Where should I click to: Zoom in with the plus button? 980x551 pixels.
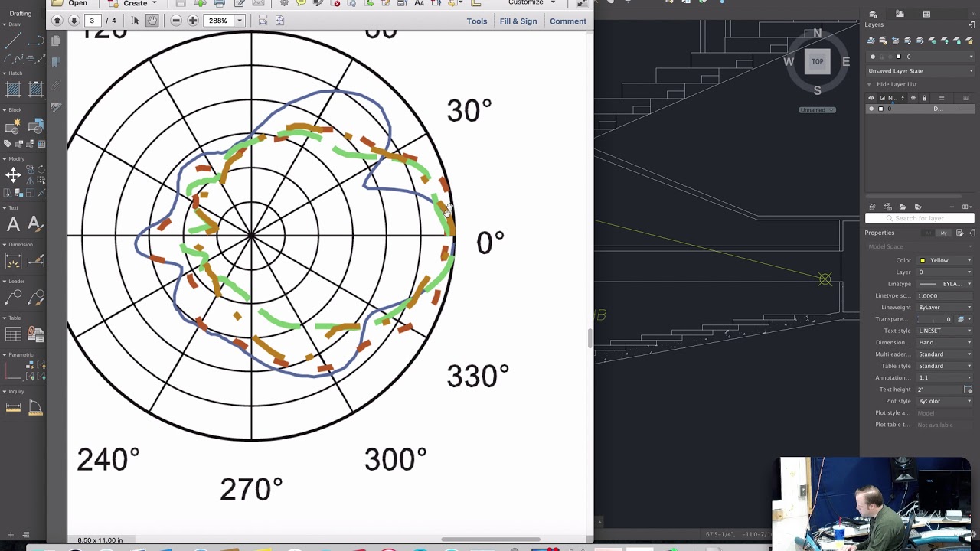193,21
